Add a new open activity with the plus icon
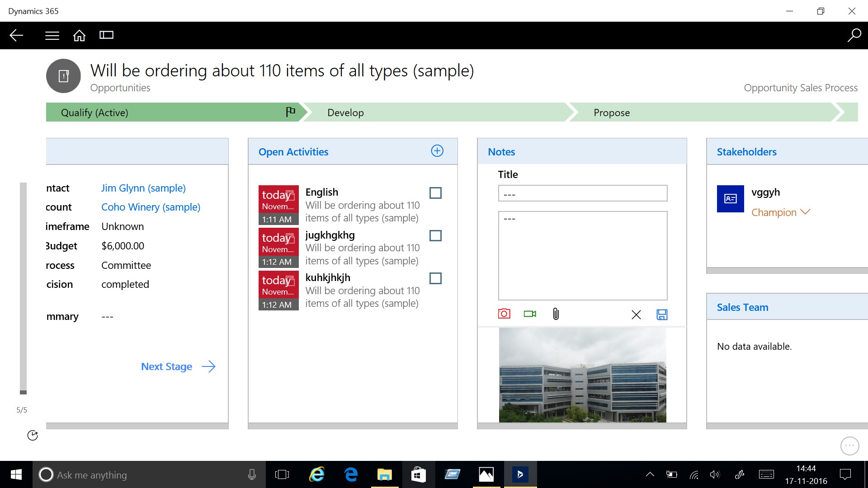Viewport: 868px width, 488px height. tap(437, 151)
